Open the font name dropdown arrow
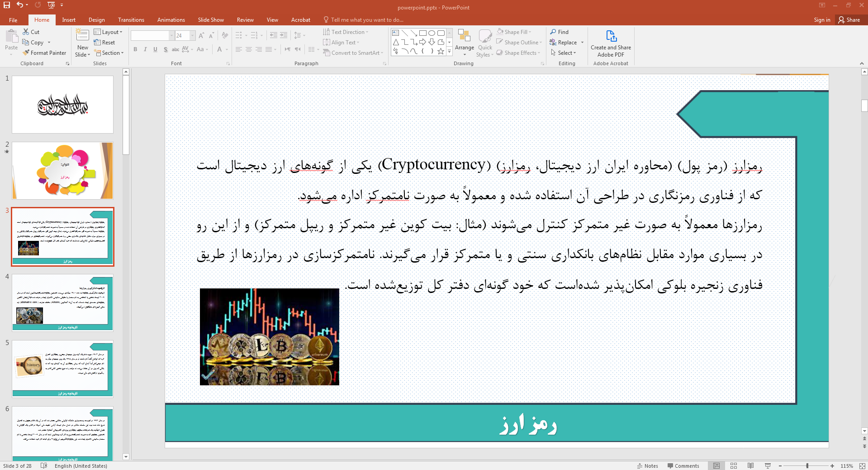The height and width of the screenshot is (470, 868). [x=171, y=35]
